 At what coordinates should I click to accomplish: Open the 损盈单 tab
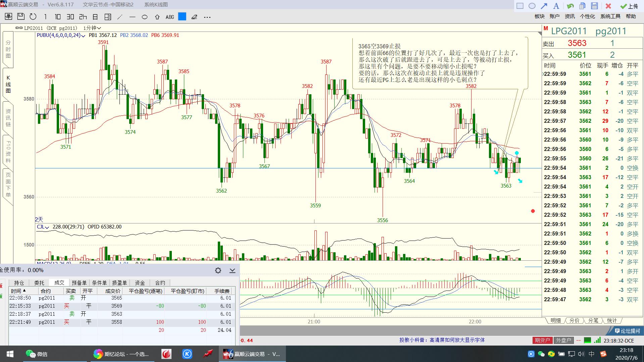point(119,283)
